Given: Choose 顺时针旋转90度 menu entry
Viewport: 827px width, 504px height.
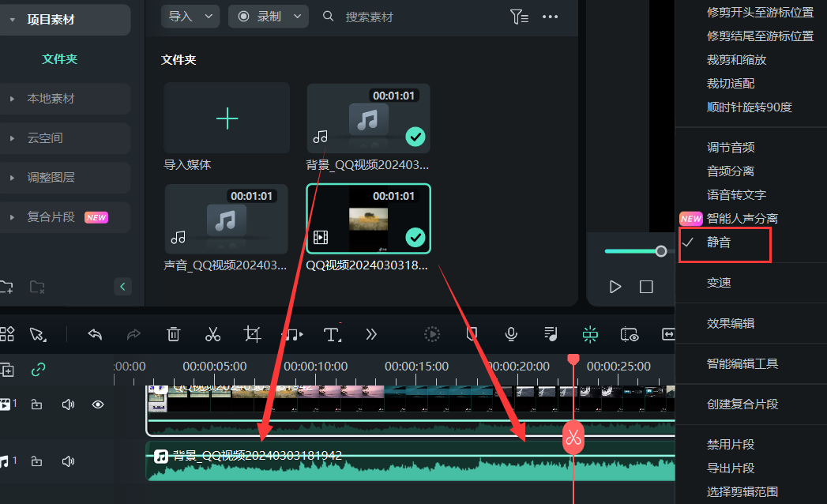Looking at the screenshot, I should pyautogui.click(x=750, y=107).
